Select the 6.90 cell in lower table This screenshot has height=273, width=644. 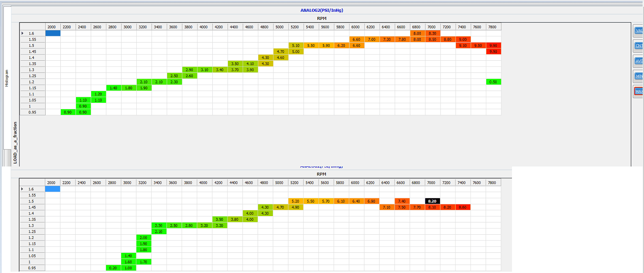[372, 201]
